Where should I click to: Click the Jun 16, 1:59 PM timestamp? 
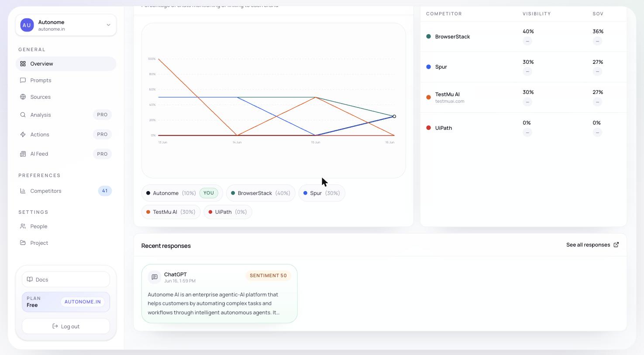click(180, 281)
